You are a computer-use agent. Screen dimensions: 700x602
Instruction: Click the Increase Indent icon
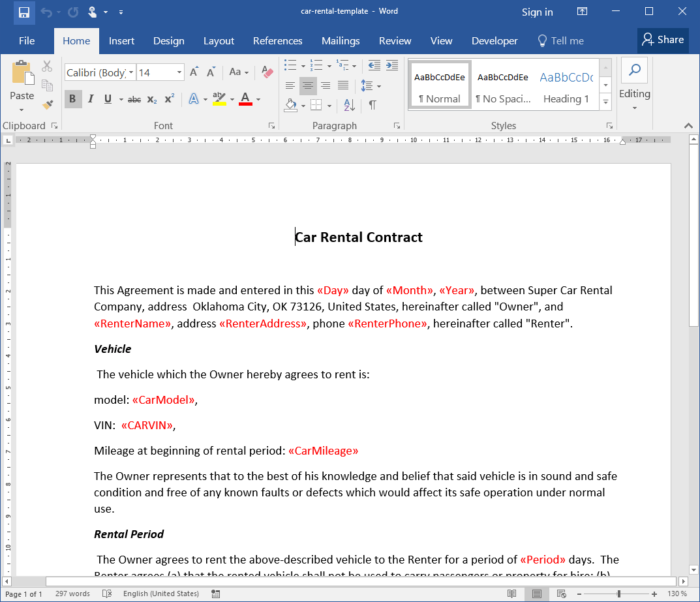(391, 65)
